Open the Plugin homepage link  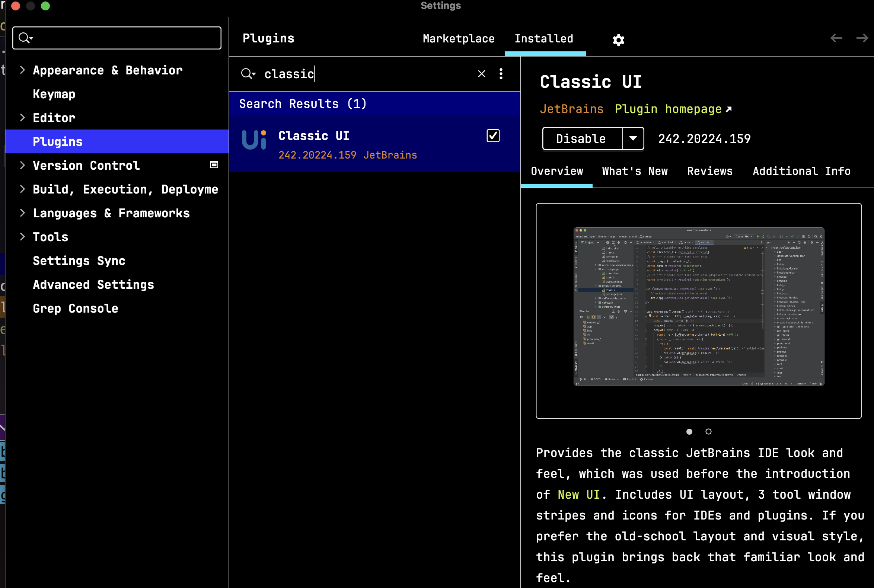pyautogui.click(x=673, y=109)
